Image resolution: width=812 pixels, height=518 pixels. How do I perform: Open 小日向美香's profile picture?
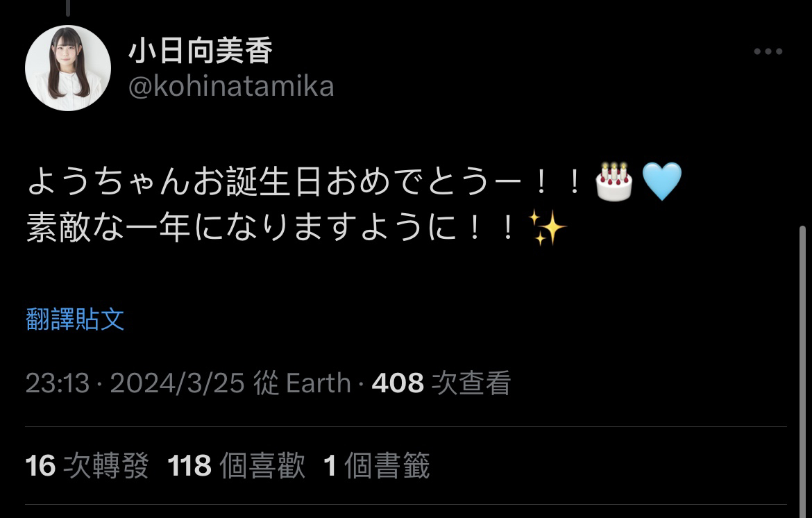point(68,68)
